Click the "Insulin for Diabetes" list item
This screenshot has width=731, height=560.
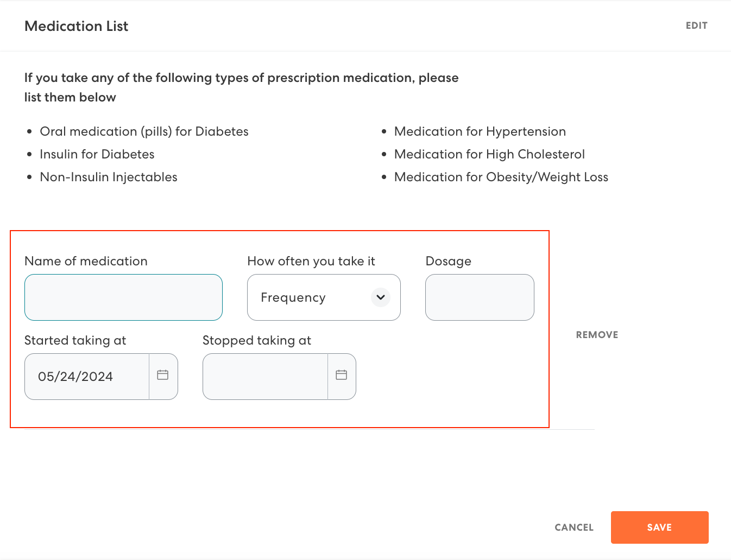coord(97,154)
